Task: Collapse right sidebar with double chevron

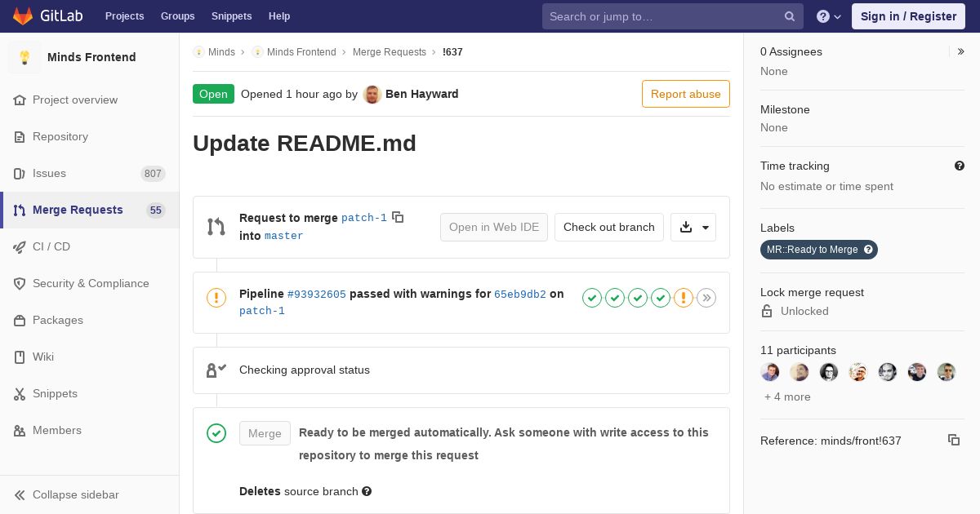Action: [x=961, y=51]
